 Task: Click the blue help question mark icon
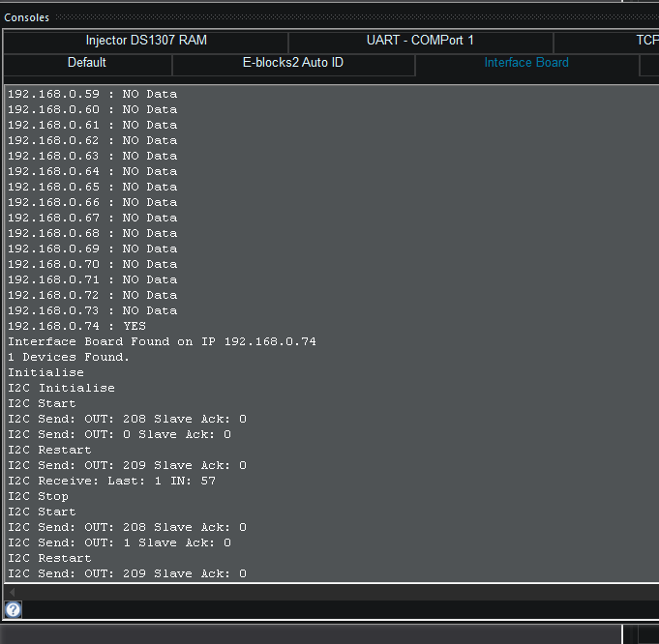[x=13, y=609]
